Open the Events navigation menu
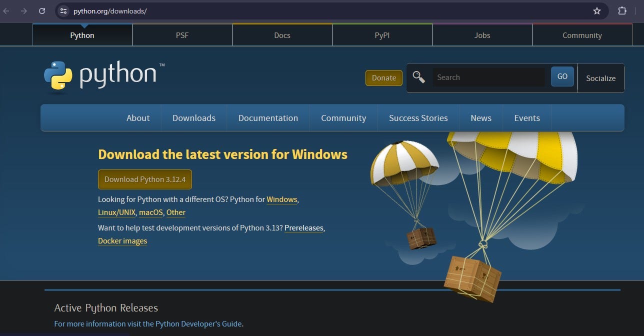This screenshot has height=336, width=644. [527, 118]
